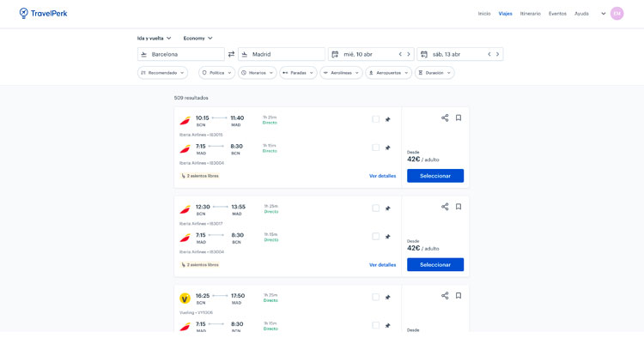Click Iberia logo on 12:30 flight
The width and height of the screenshot is (644, 356).
[x=185, y=209]
